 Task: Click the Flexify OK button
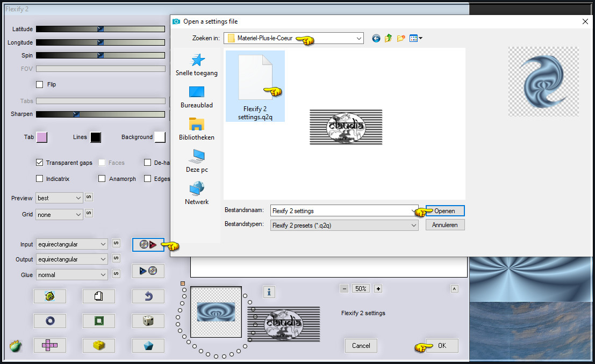click(x=442, y=345)
